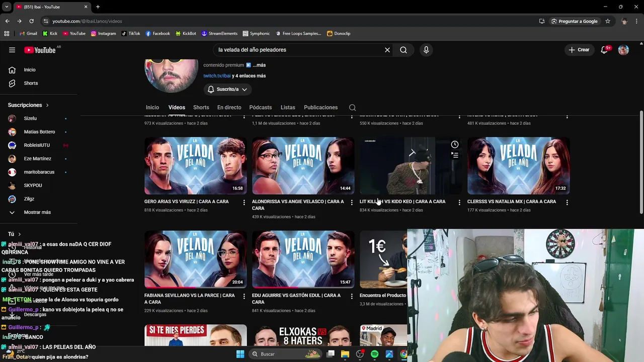Open options for LIT KILLAH VS KIDD KEO video
The height and width of the screenshot is (362, 644).
459,202
